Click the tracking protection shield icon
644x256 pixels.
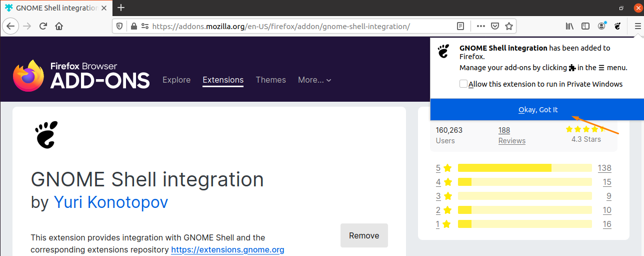(119, 26)
